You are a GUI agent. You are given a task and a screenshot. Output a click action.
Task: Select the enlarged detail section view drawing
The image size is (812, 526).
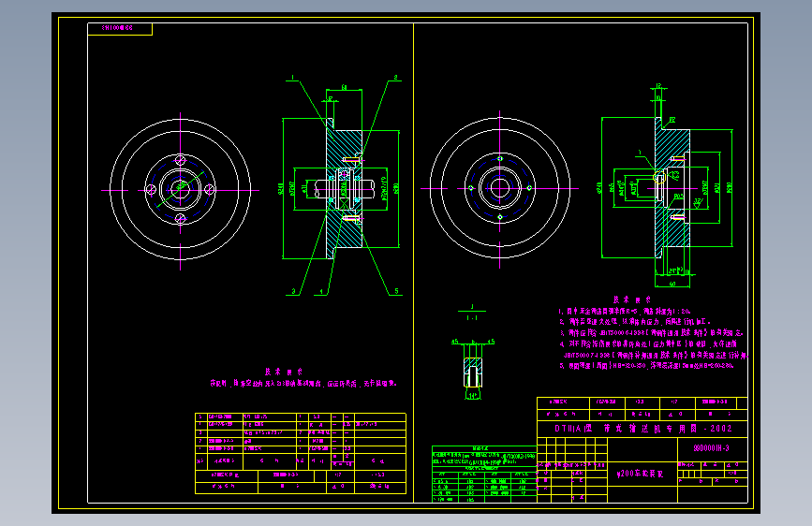[472, 372]
